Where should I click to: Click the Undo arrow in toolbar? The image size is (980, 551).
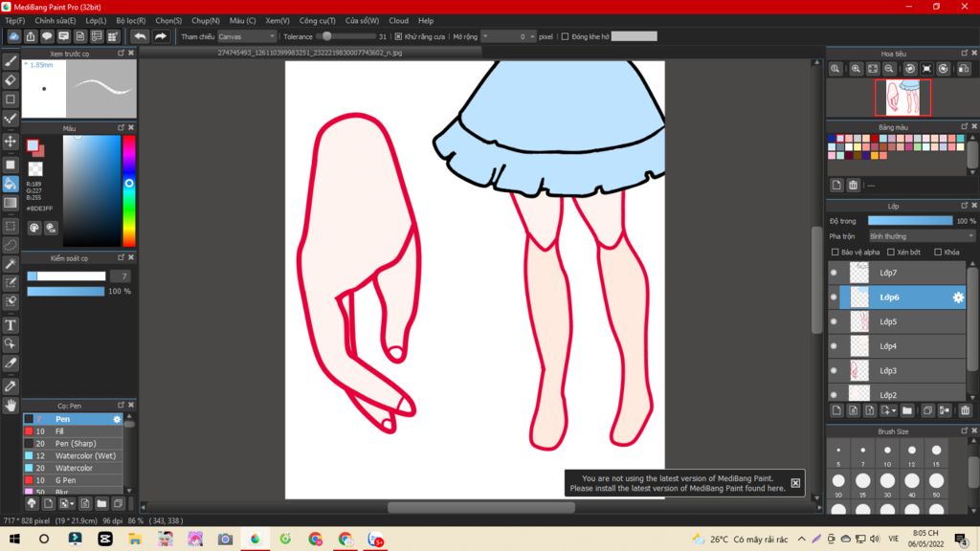pyautogui.click(x=140, y=36)
